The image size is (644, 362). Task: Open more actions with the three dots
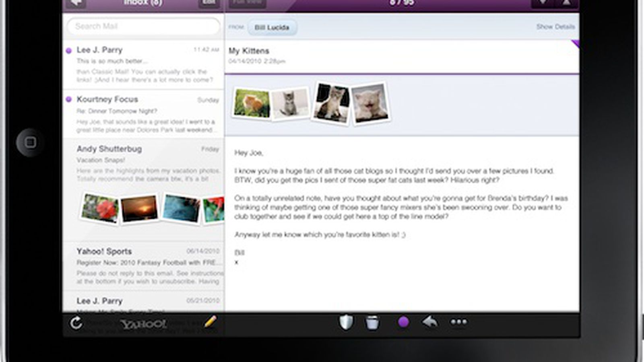[459, 322]
